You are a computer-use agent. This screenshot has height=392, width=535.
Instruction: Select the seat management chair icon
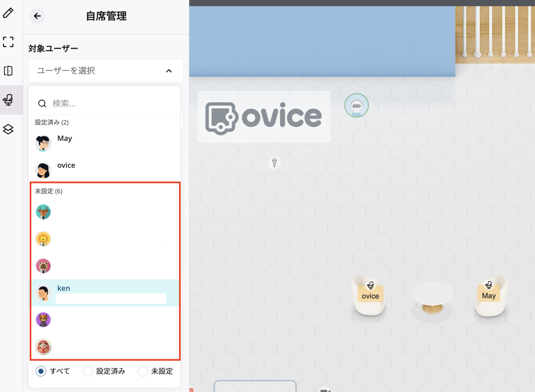(x=8, y=100)
